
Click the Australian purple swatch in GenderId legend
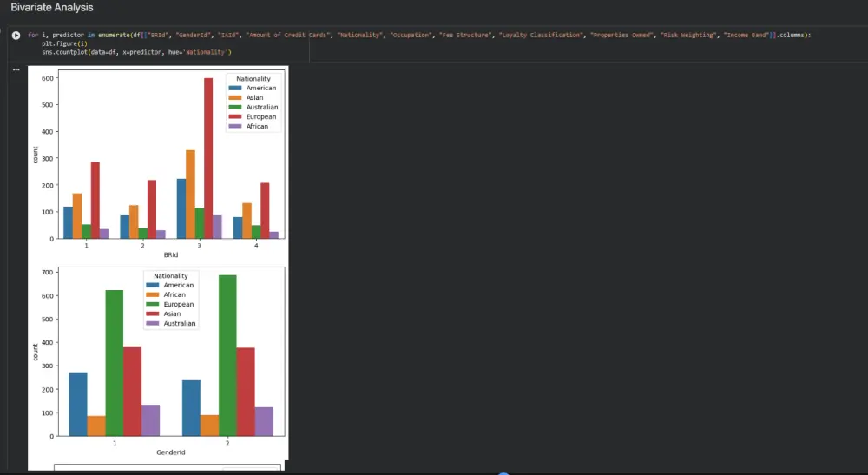point(152,323)
